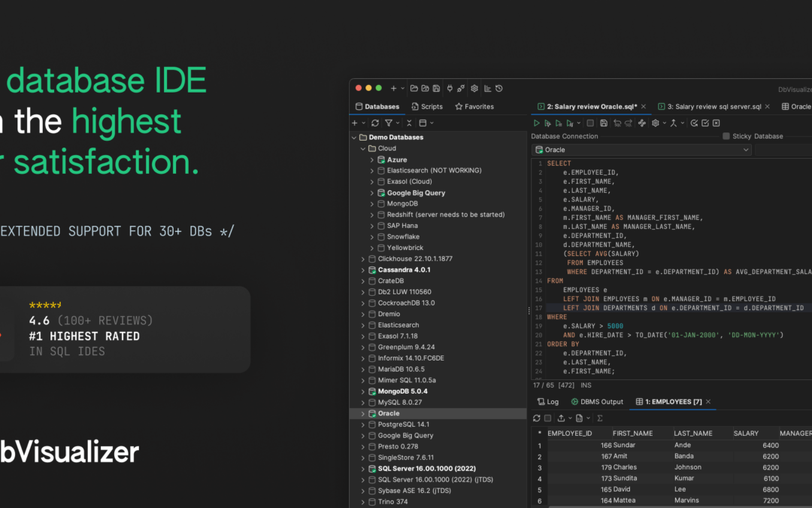
Task: Click the save disk icon in top toolbar
Action: 437,89
